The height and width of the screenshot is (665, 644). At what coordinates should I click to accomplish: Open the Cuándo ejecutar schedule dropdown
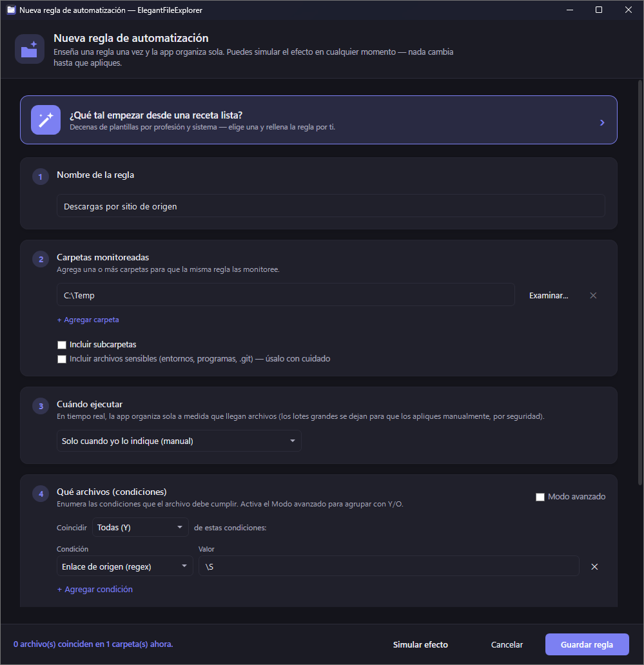(x=179, y=441)
